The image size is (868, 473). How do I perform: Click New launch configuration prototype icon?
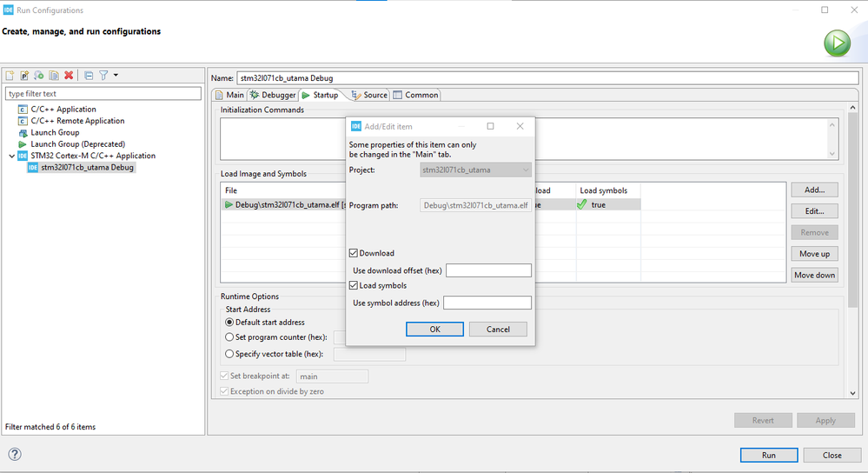point(24,76)
